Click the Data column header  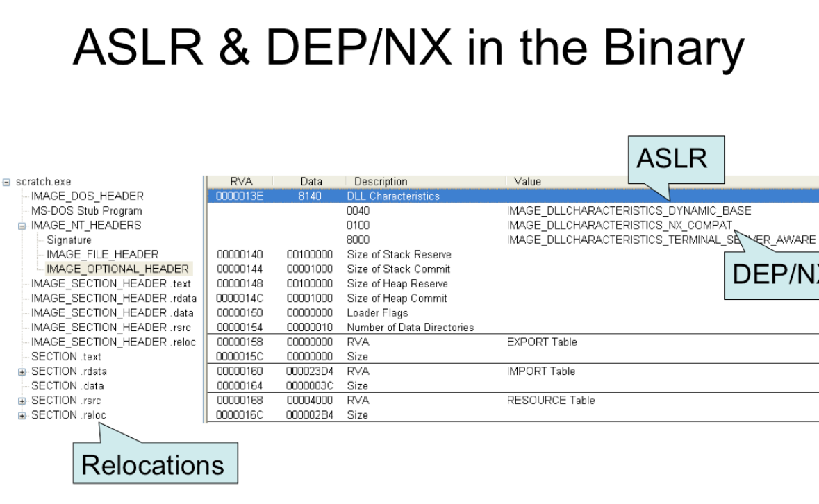tap(311, 182)
